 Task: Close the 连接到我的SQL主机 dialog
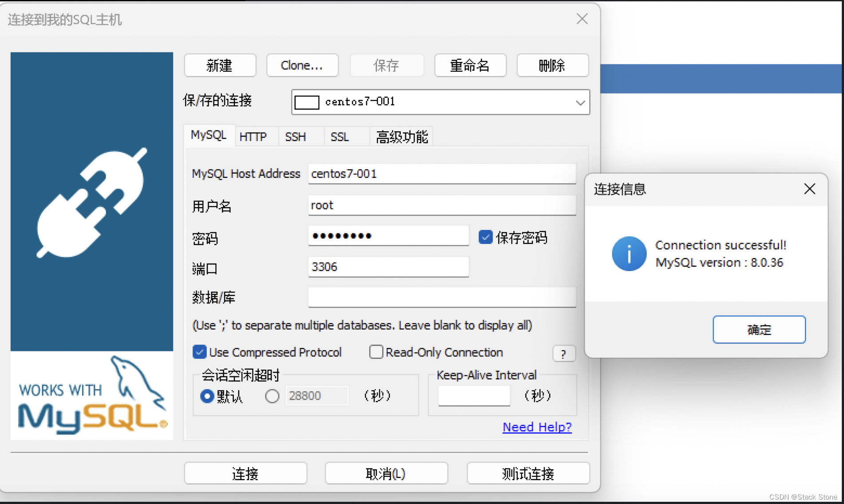(x=582, y=19)
